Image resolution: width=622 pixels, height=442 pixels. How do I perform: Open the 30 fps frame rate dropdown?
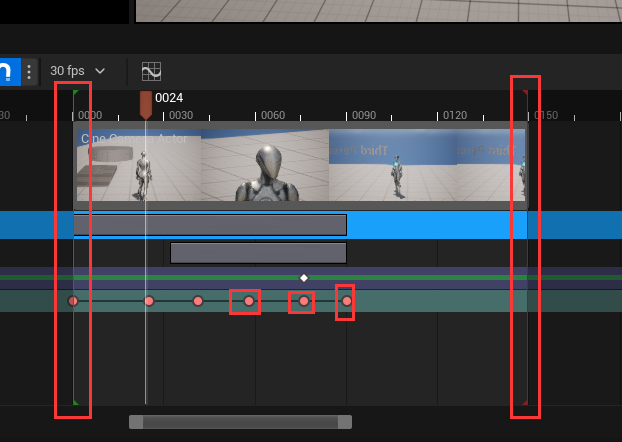point(78,71)
